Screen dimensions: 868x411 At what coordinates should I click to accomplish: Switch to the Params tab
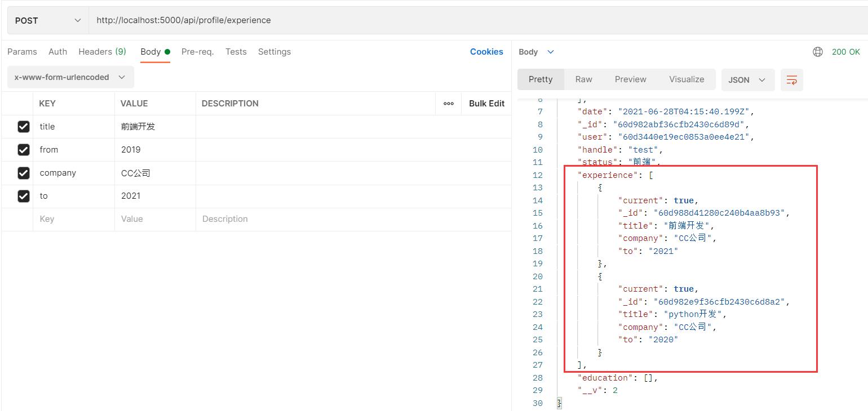click(22, 52)
